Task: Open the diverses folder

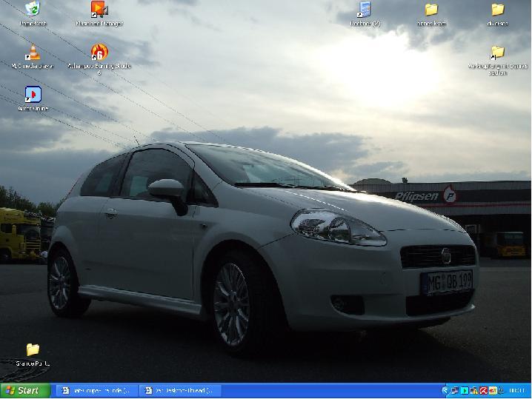Action: click(x=498, y=10)
